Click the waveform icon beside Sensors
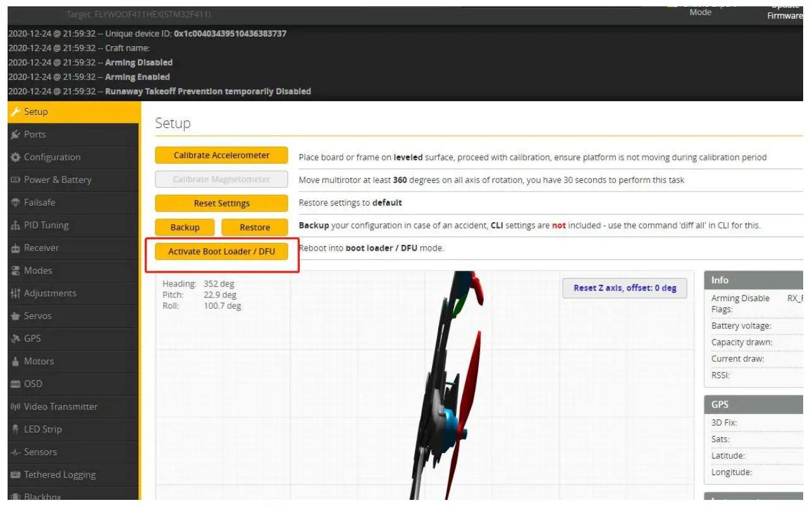 15,452
